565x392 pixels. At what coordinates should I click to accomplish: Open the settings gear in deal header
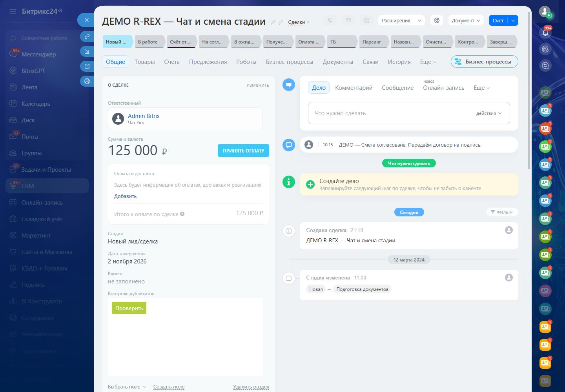(x=437, y=20)
